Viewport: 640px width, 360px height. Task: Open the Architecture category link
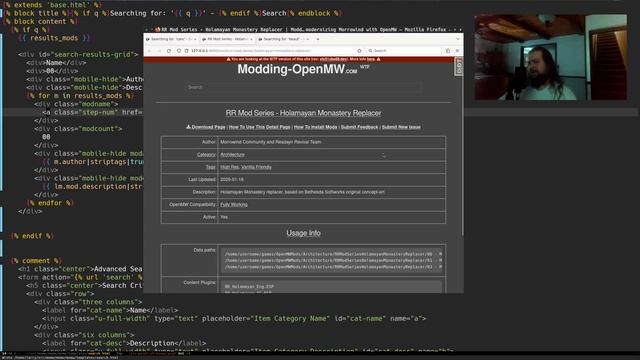click(x=232, y=155)
